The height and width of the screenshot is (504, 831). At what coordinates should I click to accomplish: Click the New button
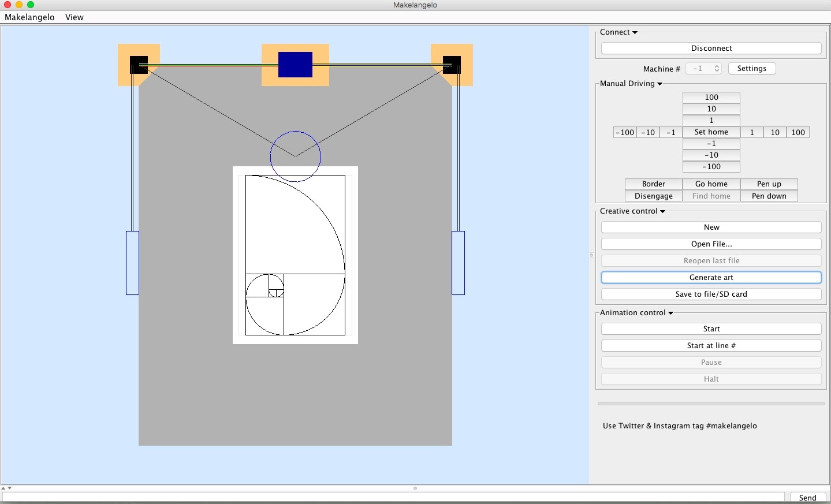coord(711,227)
